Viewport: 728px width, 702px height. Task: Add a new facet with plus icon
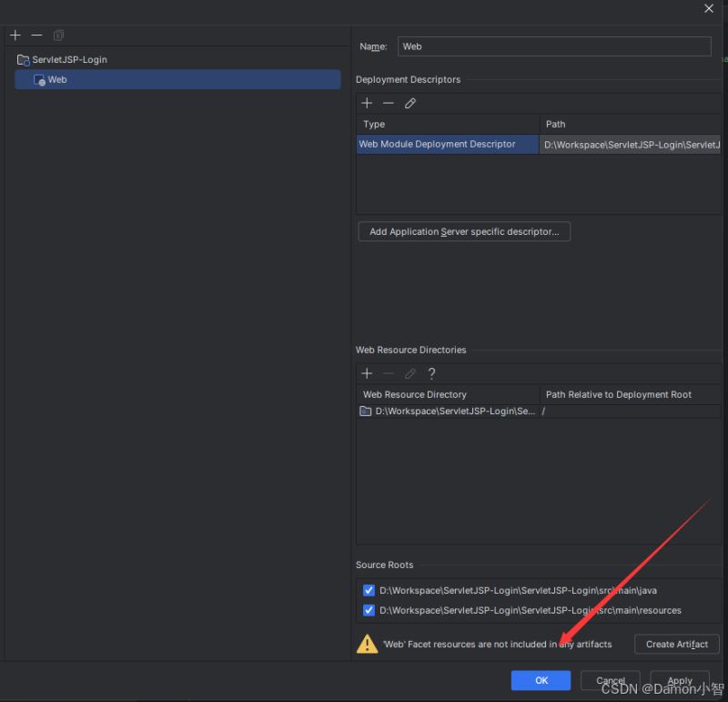pos(15,35)
